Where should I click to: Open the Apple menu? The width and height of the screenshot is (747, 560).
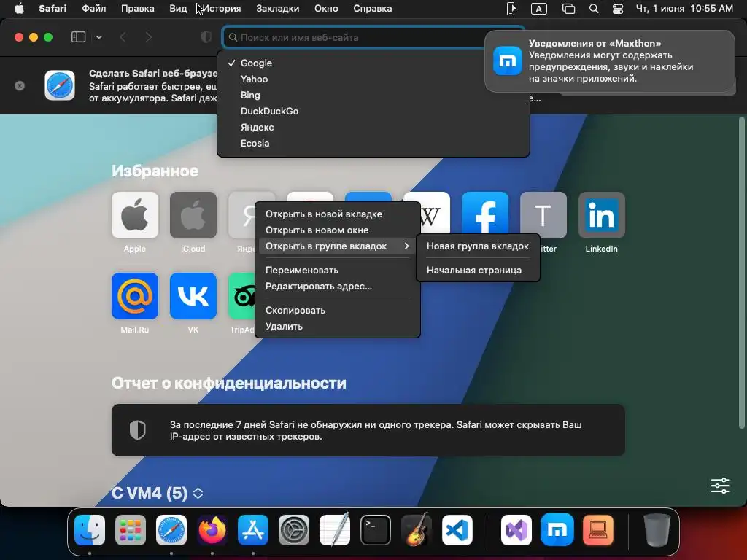(19, 9)
